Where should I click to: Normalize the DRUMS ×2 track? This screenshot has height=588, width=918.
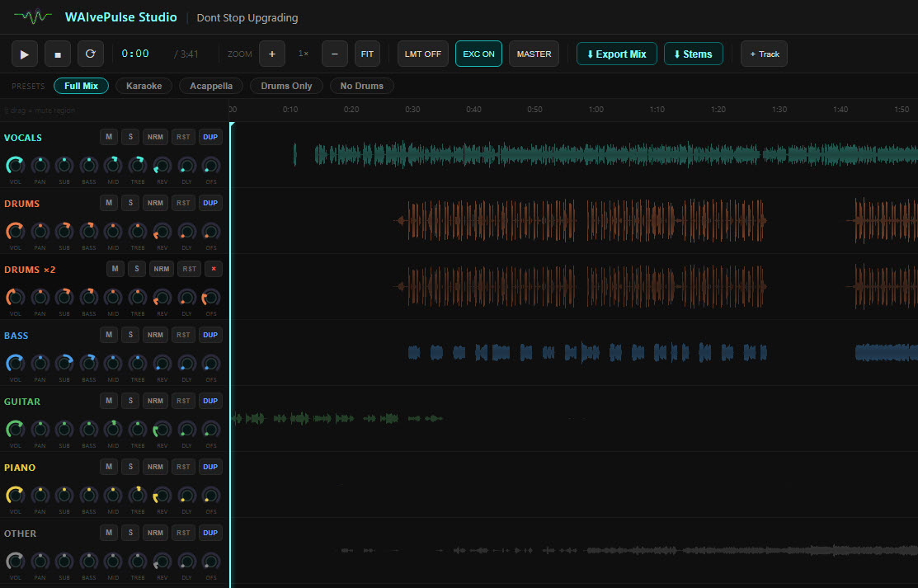tap(162, 270)
